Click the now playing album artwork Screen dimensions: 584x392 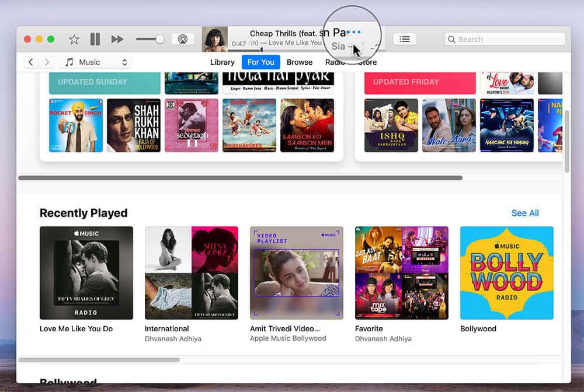point(214,39)
